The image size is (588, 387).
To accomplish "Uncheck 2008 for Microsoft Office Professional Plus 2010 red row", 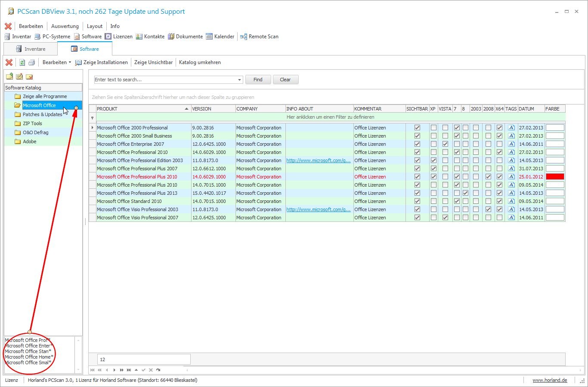I will pyautogui.click(x=488, y=177).
